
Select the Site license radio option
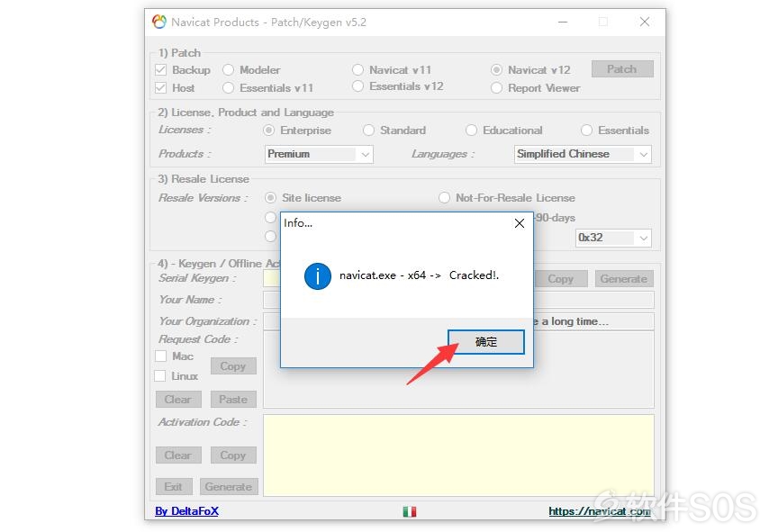point(270,198)
